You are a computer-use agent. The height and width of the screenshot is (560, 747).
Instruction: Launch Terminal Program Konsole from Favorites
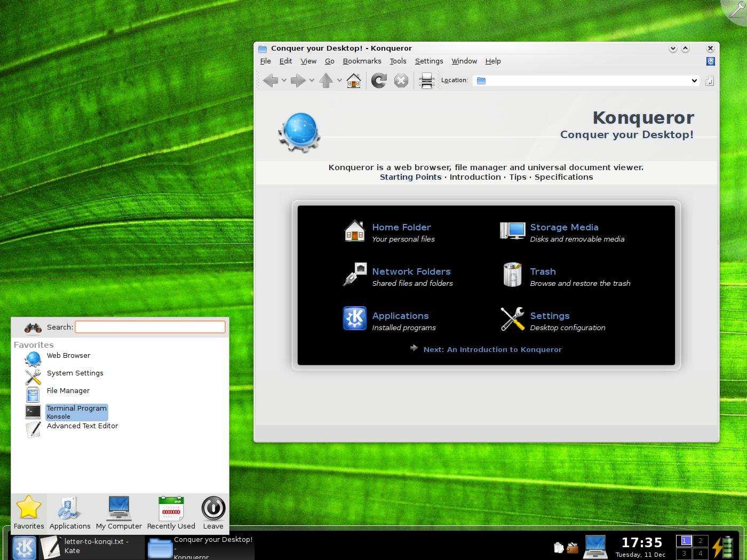76,412
